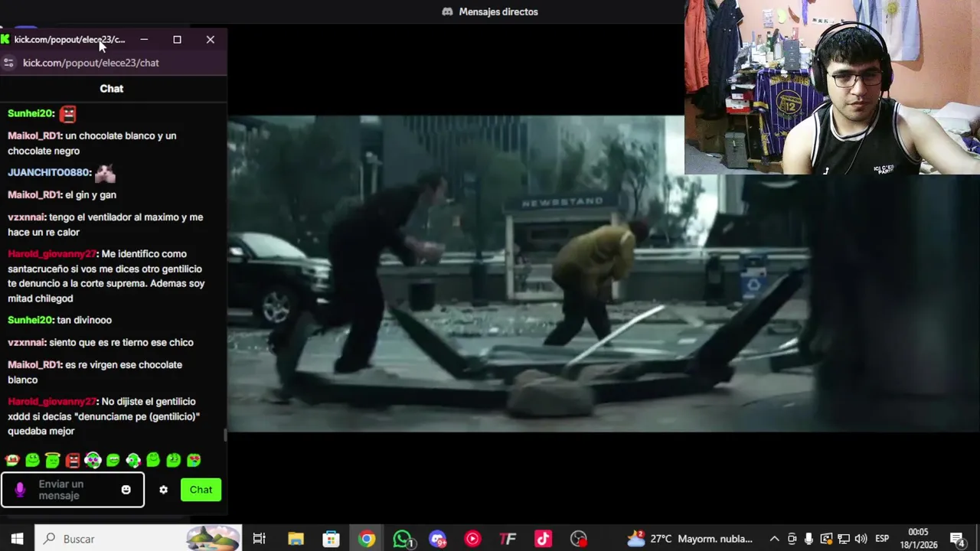The image size is (980, 551).
Task: Open WhatsApp from the taskbar
Action: (x=403, y=539)
